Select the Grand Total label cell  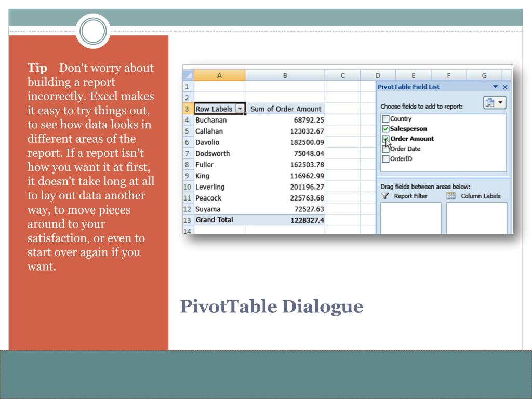[x=220, y=220]
